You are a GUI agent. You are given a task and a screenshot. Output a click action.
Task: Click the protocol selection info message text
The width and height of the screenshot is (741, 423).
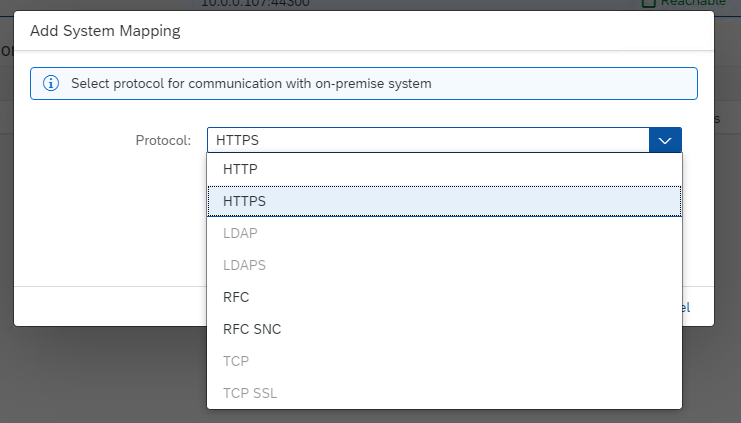click(x=251, y=84)
